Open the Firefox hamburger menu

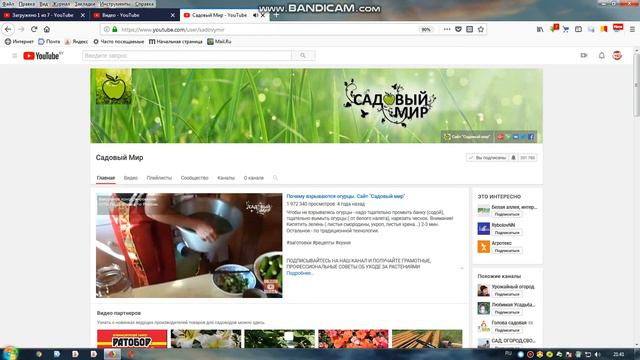632,29
